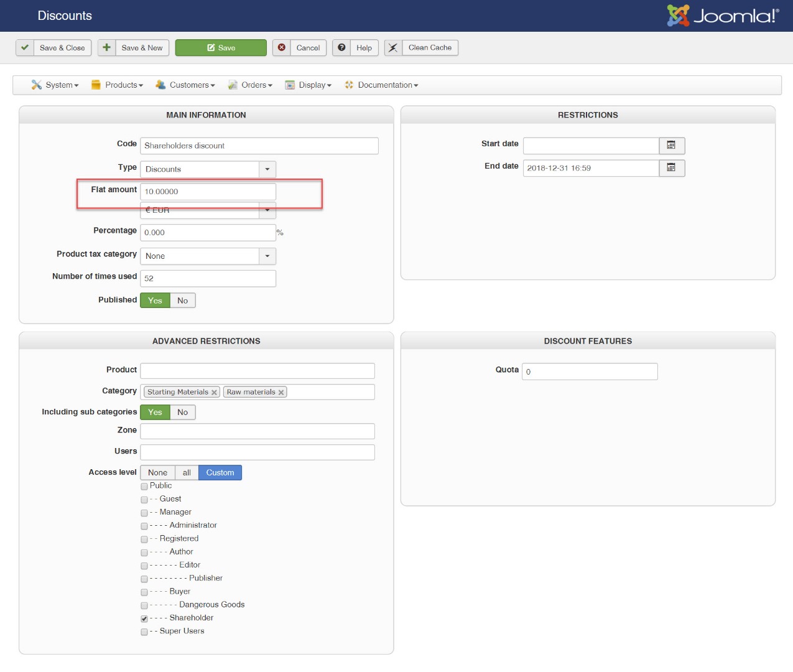Set Including sub categories to No

183,413
